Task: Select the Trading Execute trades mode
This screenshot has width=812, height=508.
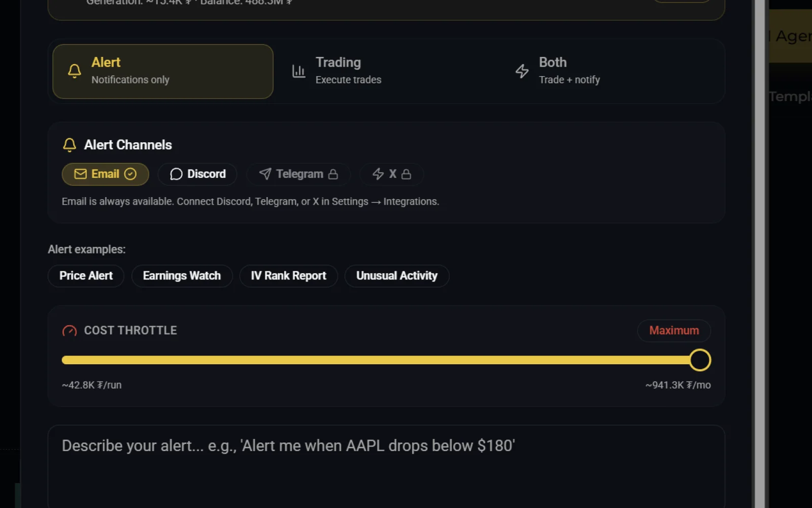Action: coord(386,72)
